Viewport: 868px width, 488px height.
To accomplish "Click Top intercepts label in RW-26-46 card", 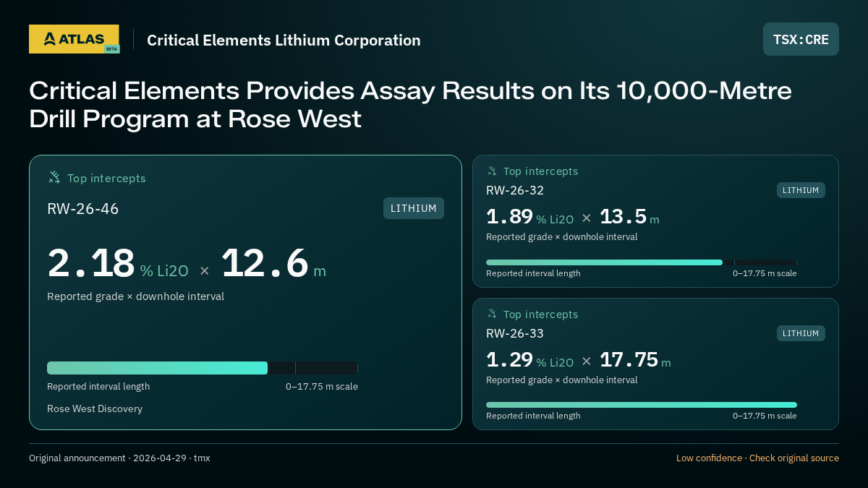I will [x=106, y=178].
